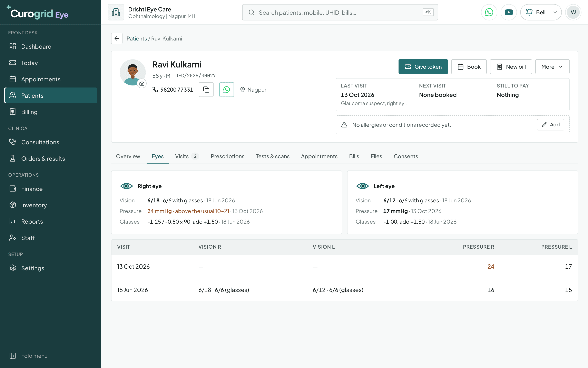Add allergies or conditions

click(x=550, y=125)
